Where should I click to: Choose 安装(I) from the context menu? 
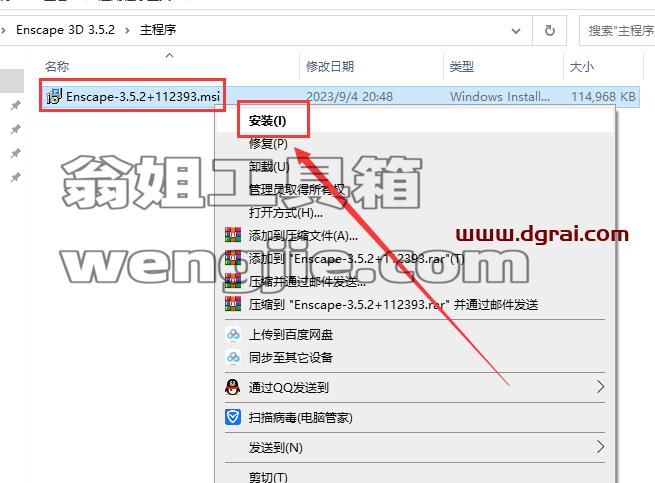(x=267, y=121)
